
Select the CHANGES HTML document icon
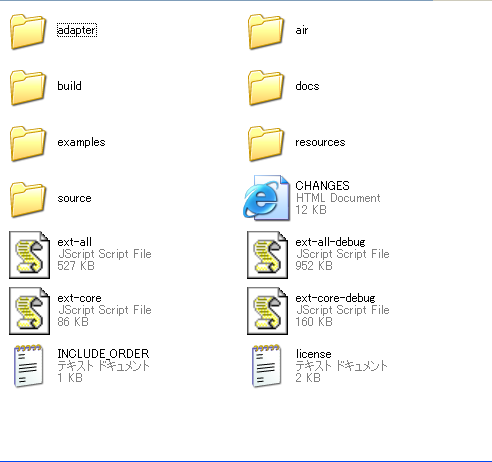pyautogui.click(x=266, y=198)
